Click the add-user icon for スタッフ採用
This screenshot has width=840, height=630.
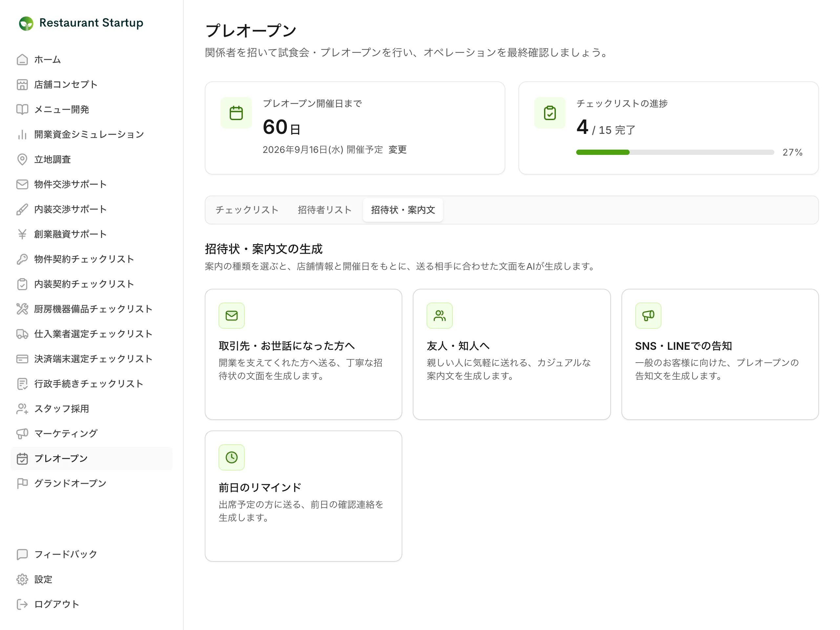(22, 409)
